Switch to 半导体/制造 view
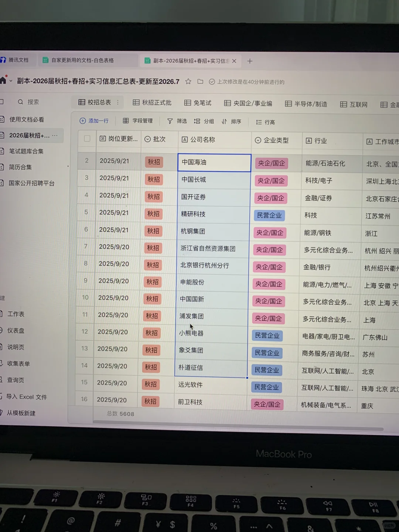The height and width of the screenshot is (532, 399). pos(306,104)
